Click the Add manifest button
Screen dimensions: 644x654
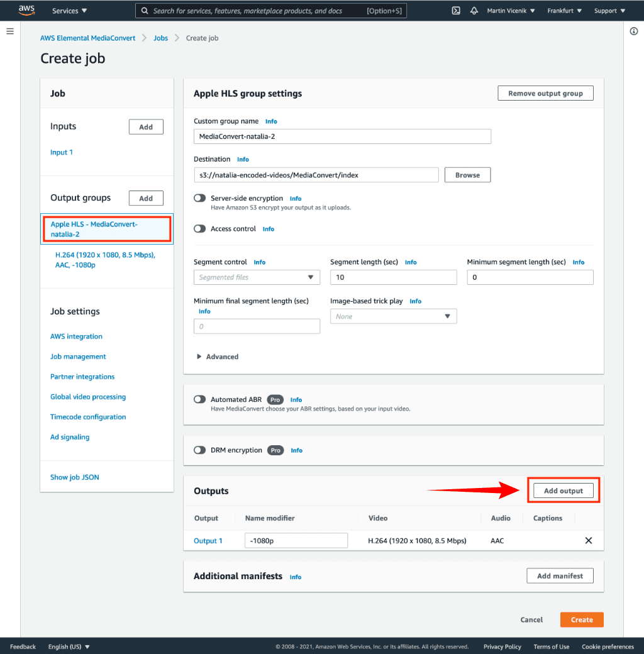pyautogui.click(x=560, y=575)
